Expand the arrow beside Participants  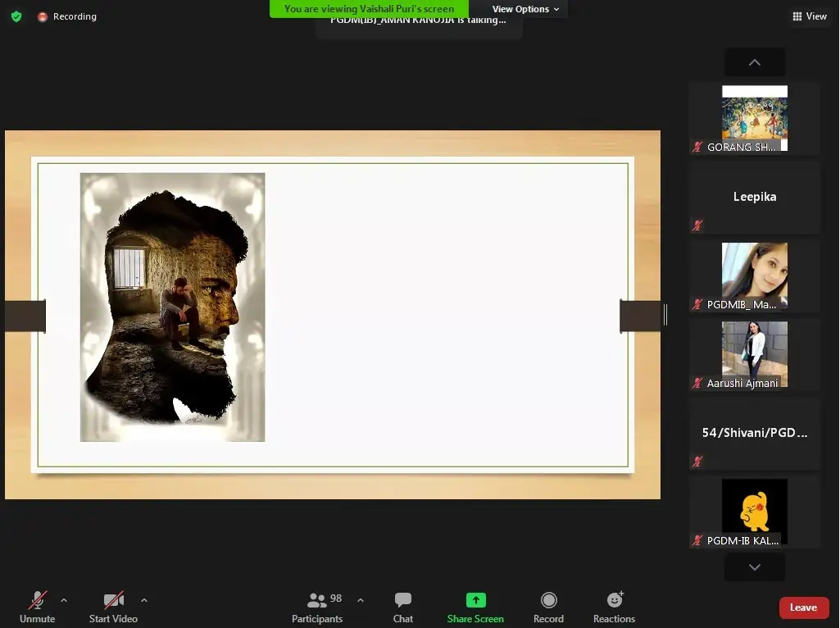tap(361, 600)
